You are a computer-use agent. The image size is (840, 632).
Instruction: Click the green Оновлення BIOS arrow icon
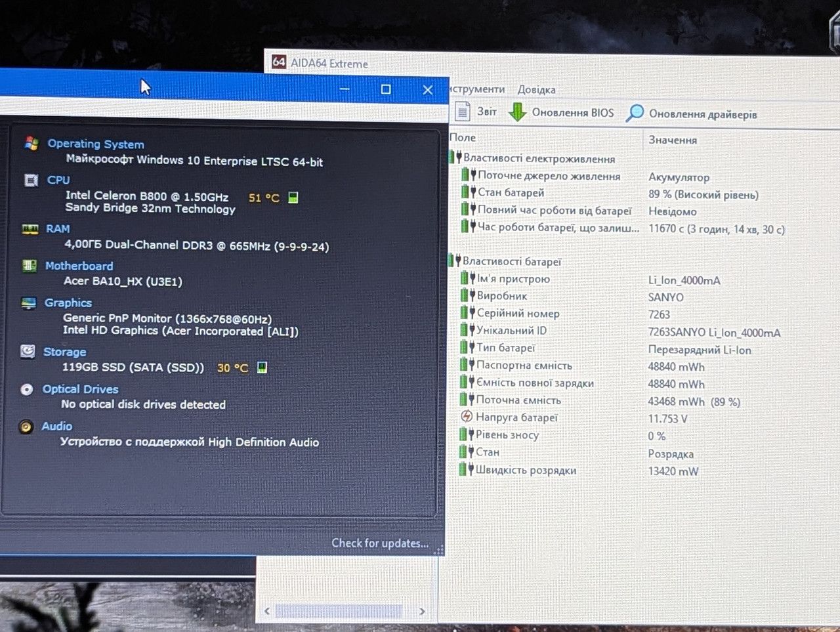click(x=518, y=112)
